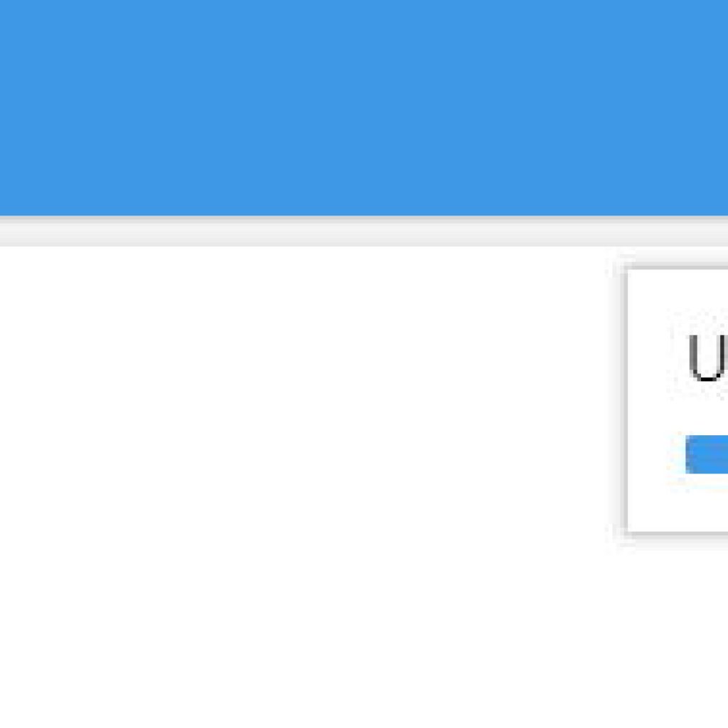728x728 pixels.
Task: Select the white card panel background
Action: (678, 400)
